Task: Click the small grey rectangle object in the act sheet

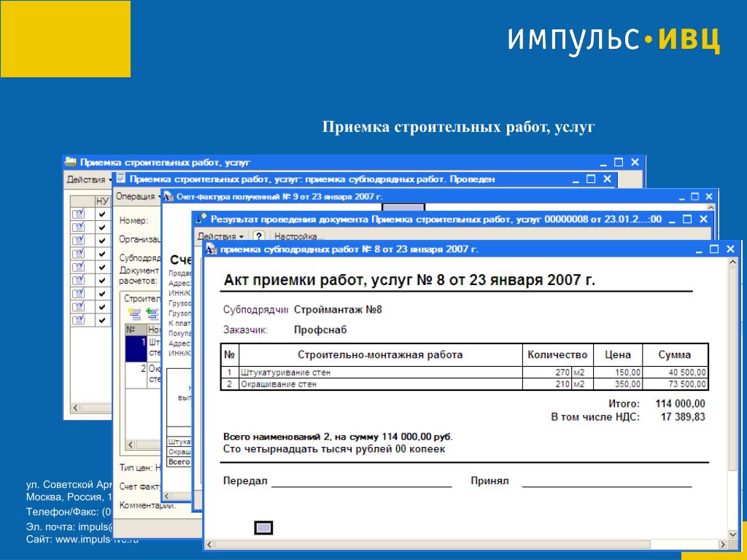Action: [x=263, y=528]
